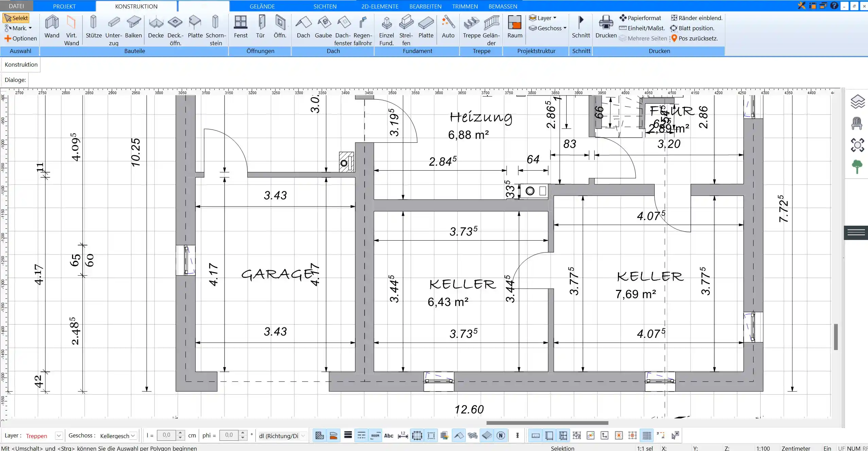Viewport: 868px width, 451px height.
Task: Open the BEMASSEN tab
Action: click(x=503, y=6)
